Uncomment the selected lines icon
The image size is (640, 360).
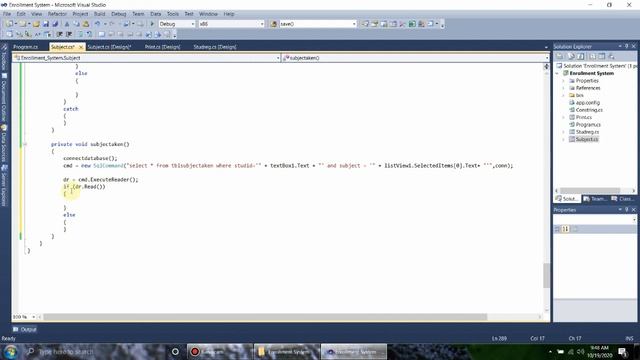pos(89,34)
